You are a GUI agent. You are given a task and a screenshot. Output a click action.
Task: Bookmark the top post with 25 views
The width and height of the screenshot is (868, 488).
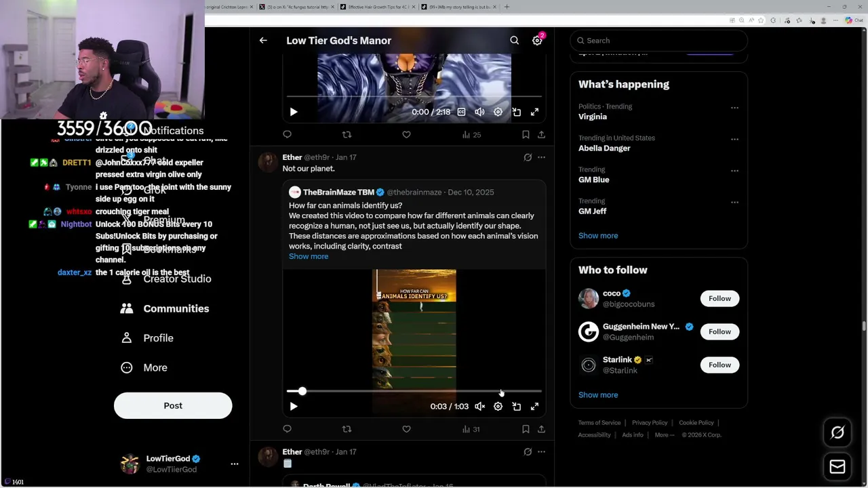tap(526, 135)
